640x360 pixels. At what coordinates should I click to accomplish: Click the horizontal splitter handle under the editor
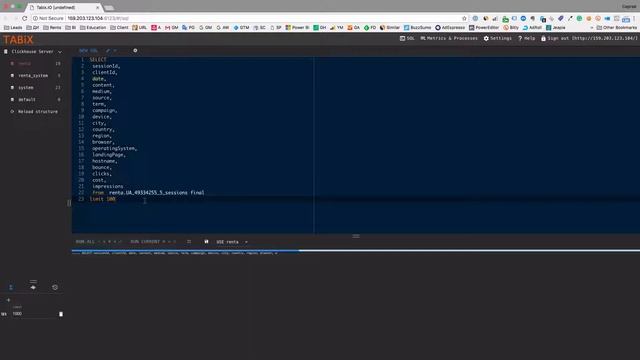[x=356, y=236]
